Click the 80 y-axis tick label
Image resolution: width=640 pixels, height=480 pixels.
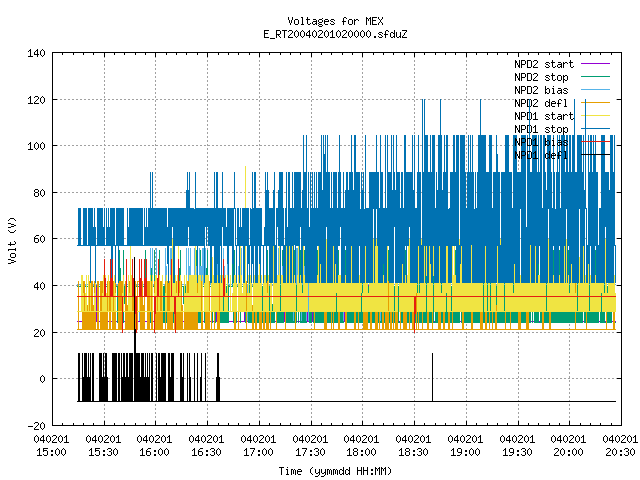tap(40, 193)
